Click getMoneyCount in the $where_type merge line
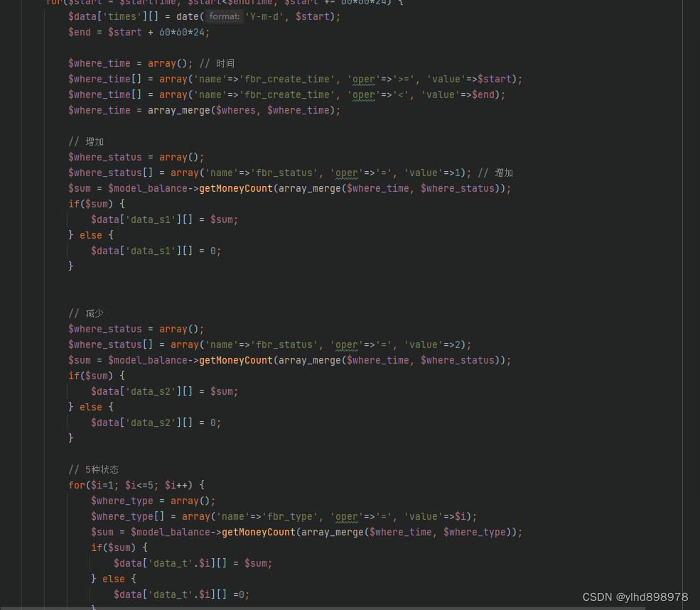The image size is (700, 610). click(x=259, y=532)
